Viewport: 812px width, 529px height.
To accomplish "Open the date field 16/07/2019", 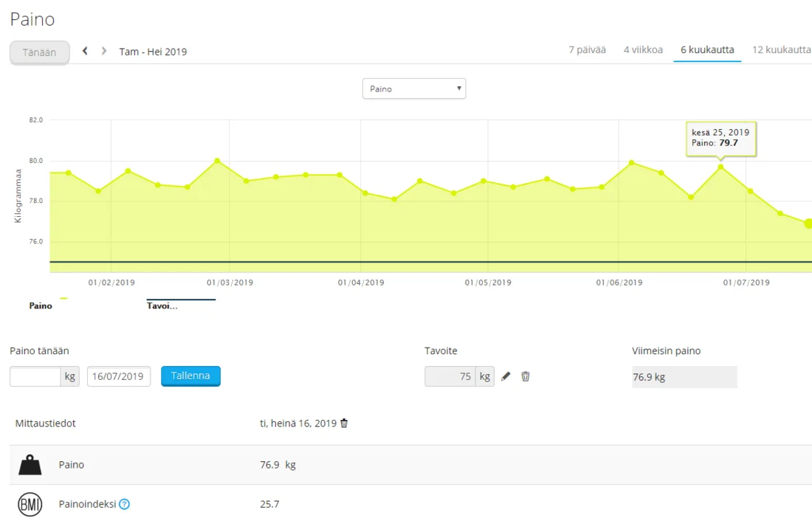I will [119, 376].
